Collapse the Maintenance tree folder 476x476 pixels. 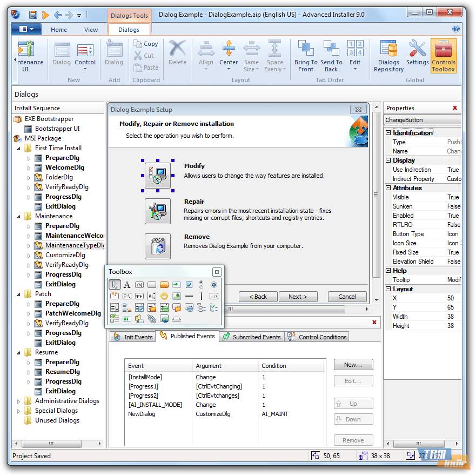19,216
